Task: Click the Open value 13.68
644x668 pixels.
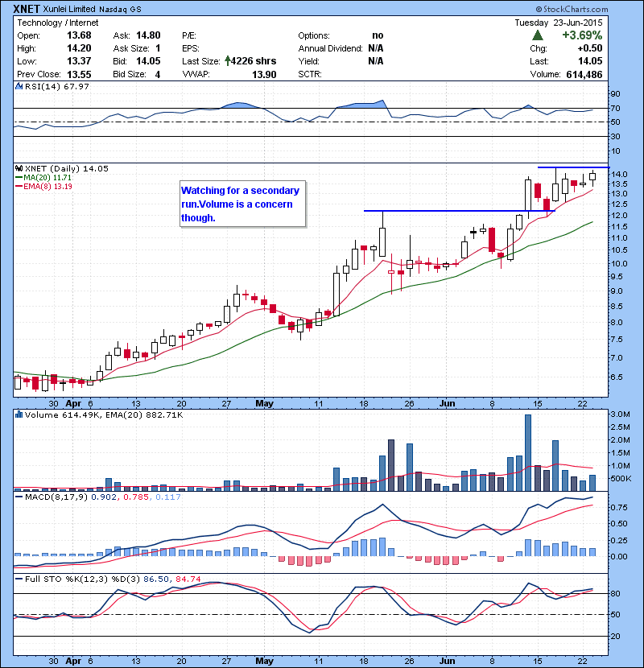Action: 79,35
